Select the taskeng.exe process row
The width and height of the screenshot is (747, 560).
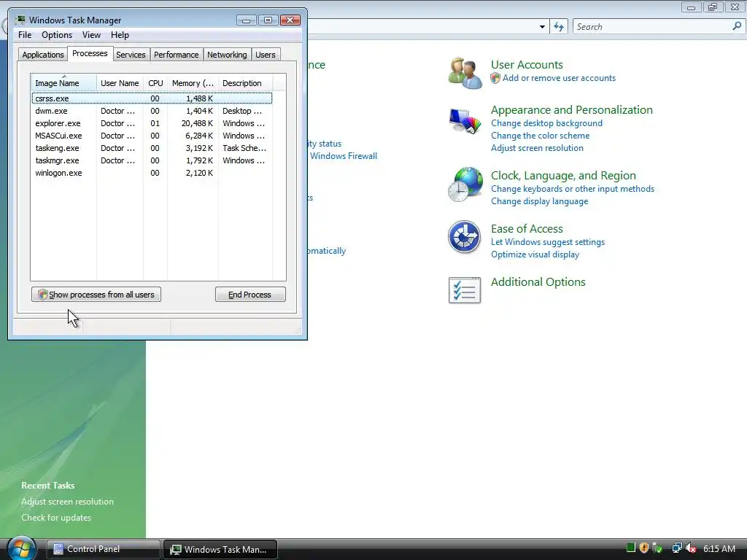point(152,148)
